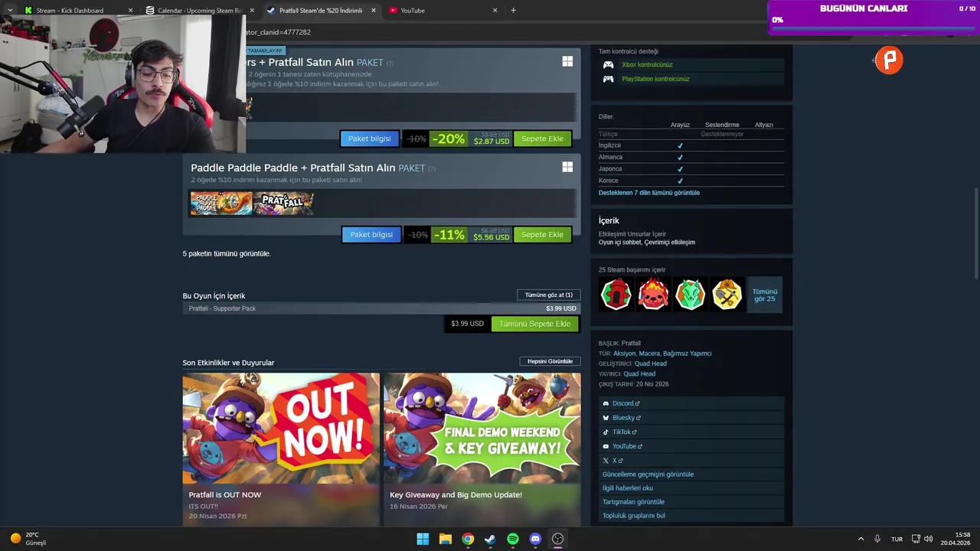Click orange P overlay icon

(x=889, y=60)
